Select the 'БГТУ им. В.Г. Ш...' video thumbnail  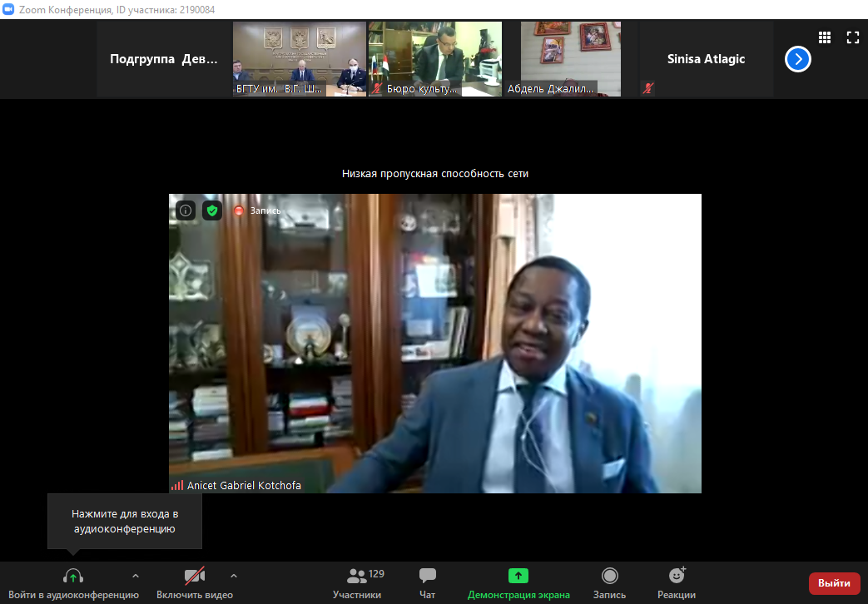[300, 59]
